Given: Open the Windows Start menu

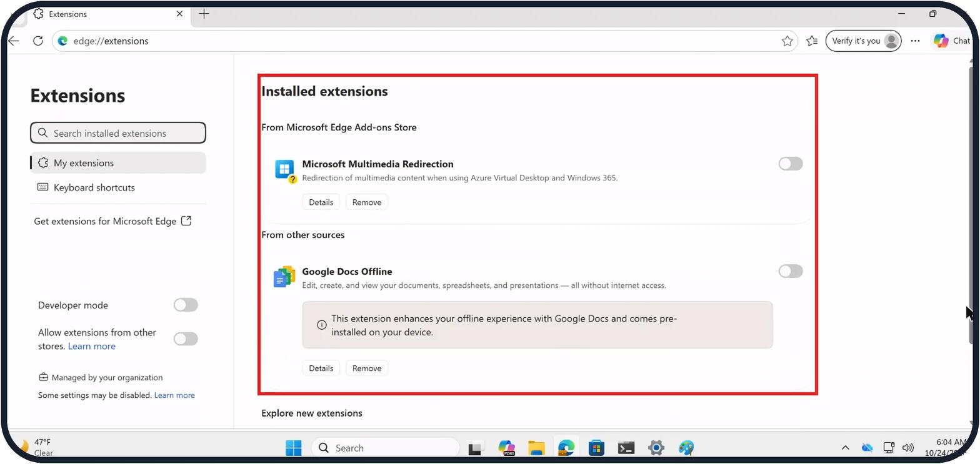Looking at the screenshot, I should click(293, 448).
